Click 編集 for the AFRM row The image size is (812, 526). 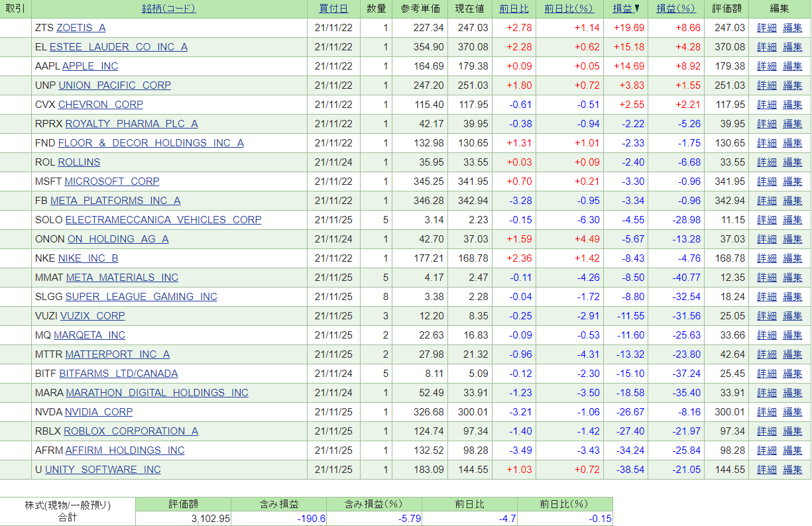[793, 450]
